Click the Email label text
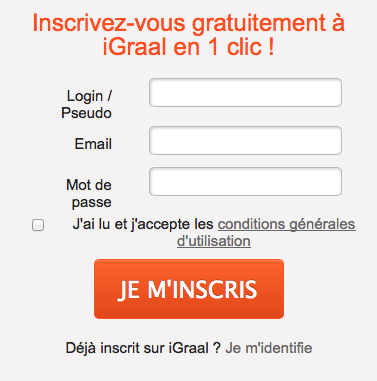 click(x=93, y=144)
